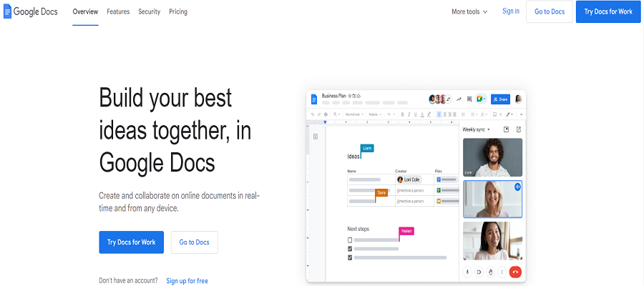Open the highlight color pen
Screen dimensions: 644x286
point(429,114)
